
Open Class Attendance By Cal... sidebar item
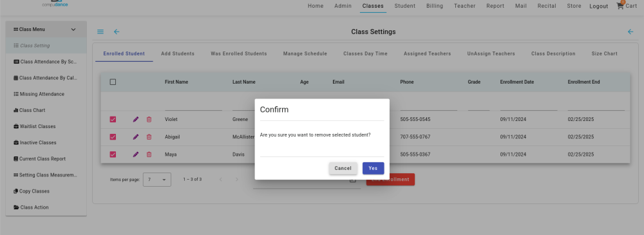pos(46,78)
